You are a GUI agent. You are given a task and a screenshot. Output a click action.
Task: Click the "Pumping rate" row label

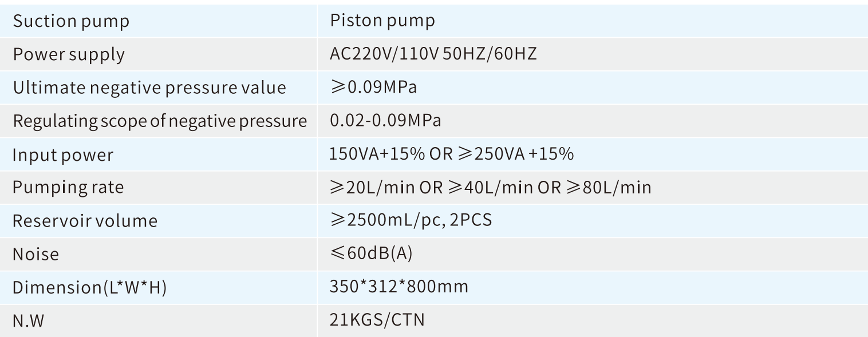68,187
